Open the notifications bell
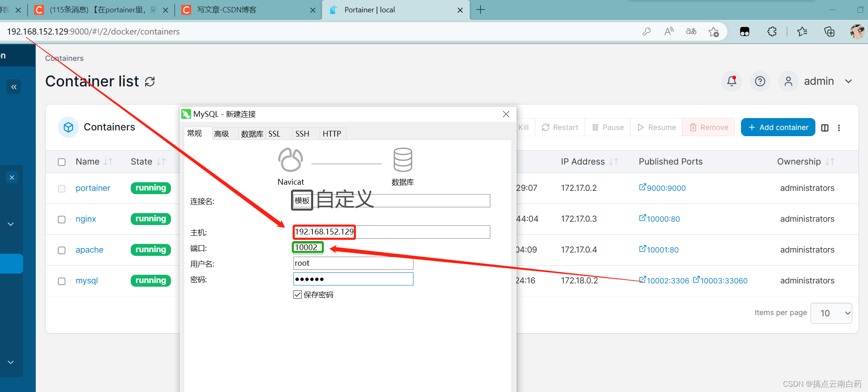 click(732, 81)
